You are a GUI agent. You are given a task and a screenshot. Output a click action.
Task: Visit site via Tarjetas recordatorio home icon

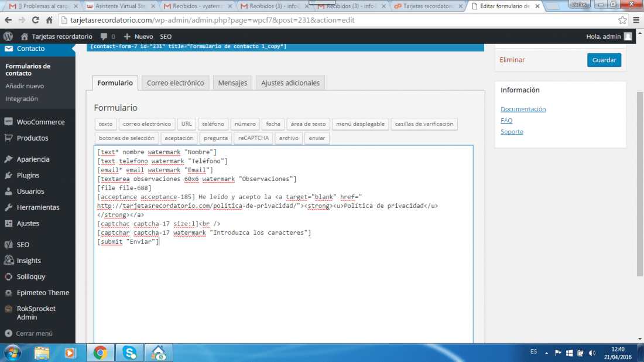(x=24, y=36)
